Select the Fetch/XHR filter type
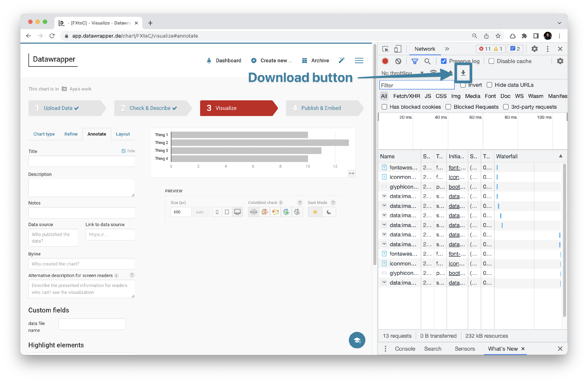The height and width of the screenshot is (382, 588). [407, 96]
